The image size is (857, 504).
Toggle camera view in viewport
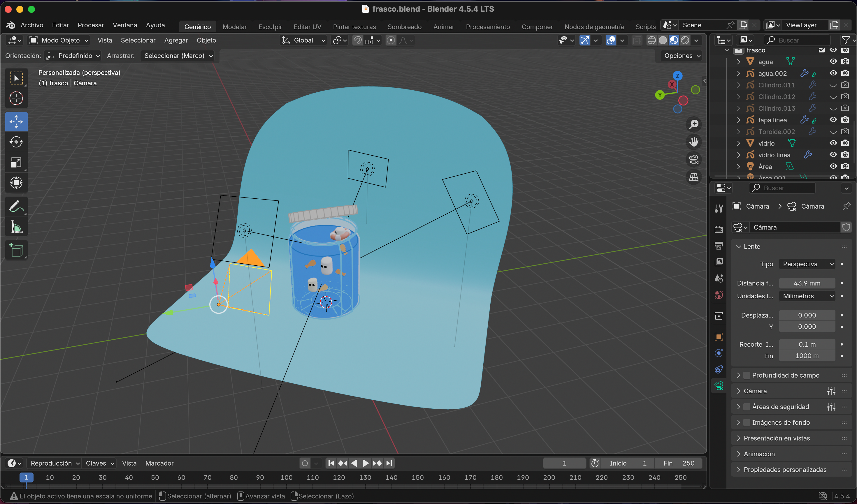coord(693,159)
